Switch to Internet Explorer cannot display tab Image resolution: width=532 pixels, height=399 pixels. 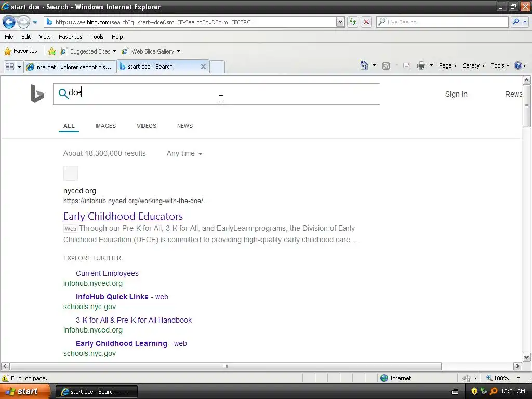coord(70,67)
